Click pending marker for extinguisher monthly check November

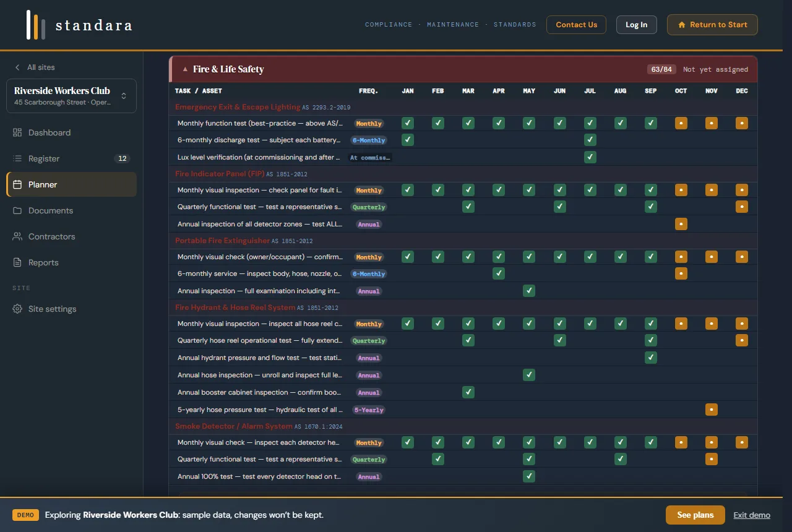tap(712, 257)
